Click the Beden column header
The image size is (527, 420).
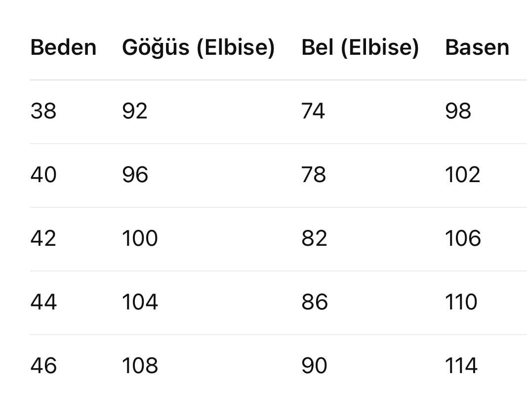pos(63,48)
